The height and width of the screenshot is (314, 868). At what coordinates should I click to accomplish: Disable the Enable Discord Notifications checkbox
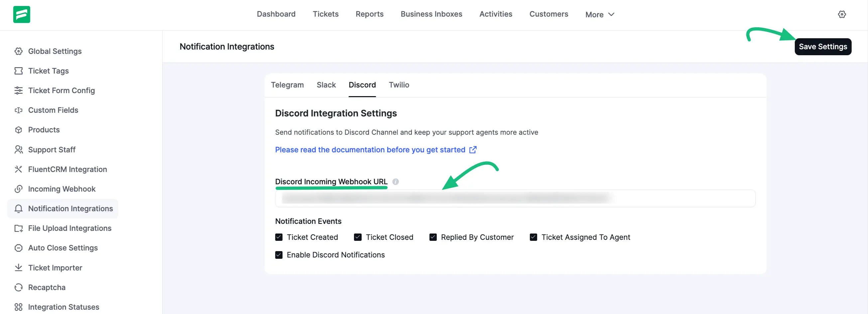coord(279,255)
